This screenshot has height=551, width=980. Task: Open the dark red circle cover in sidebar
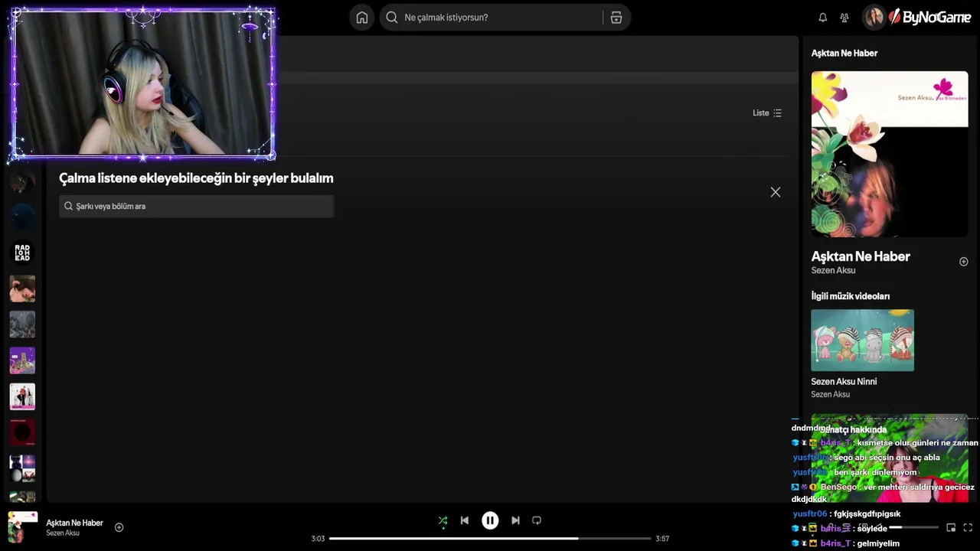[22, 432]
